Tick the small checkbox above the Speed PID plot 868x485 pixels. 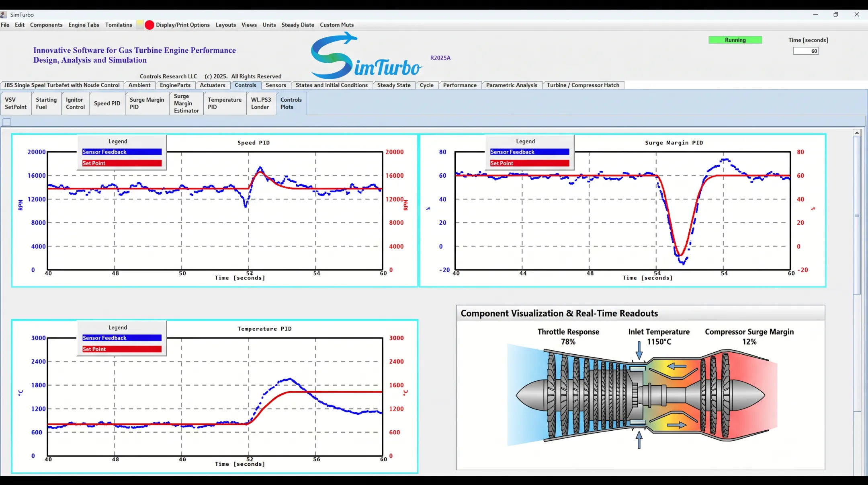6,122
